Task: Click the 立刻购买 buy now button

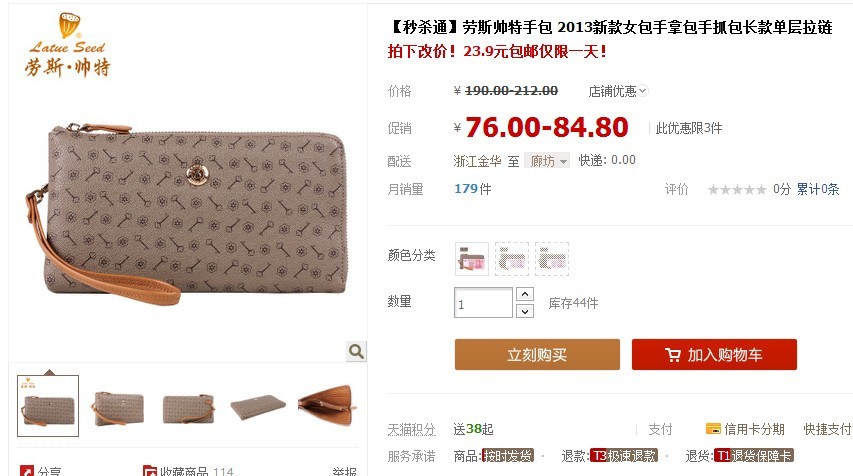Action: tap(537, 355)
